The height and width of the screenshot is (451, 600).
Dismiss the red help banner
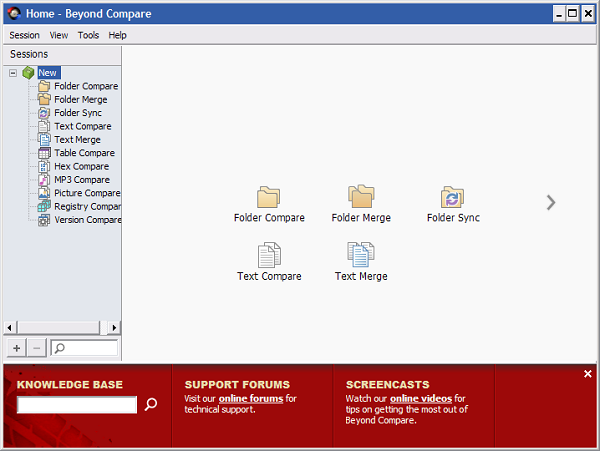coord(588,374)
